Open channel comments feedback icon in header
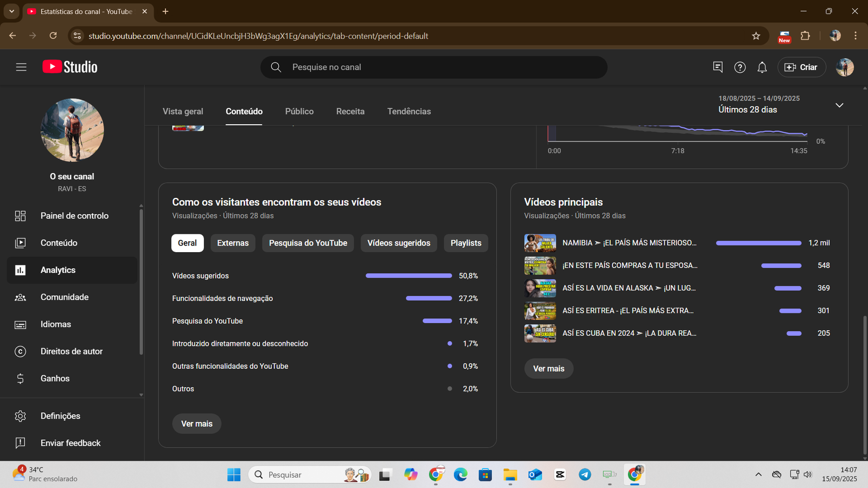The image size is (868, 488). 718,67
